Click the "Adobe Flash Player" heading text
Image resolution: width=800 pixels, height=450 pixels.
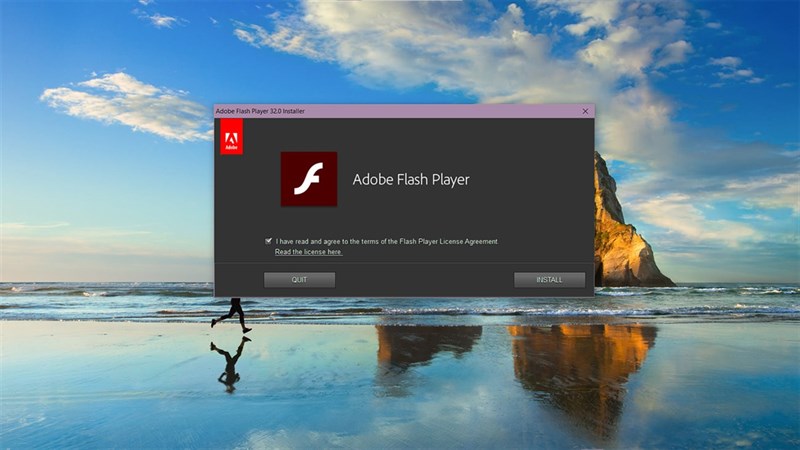[411, 180]
